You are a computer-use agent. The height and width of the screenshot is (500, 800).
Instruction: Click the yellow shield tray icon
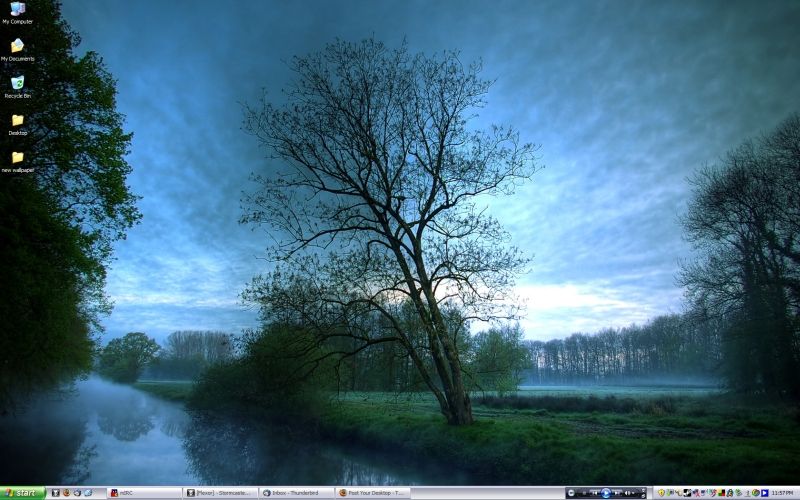click(x=661, y=493)
